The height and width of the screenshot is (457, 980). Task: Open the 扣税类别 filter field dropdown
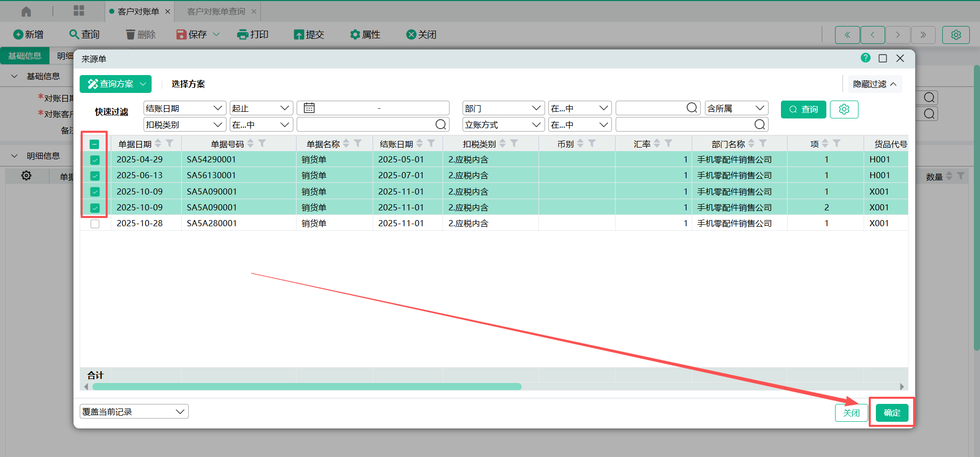(184, 125)
